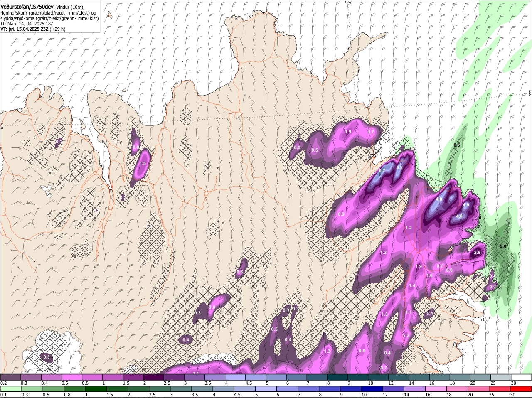The width and height of the screenshot is (532, 398).
Task: Pick the upper row swatch starting at 12
Action: pyautogui.click(x=399, y=377)
